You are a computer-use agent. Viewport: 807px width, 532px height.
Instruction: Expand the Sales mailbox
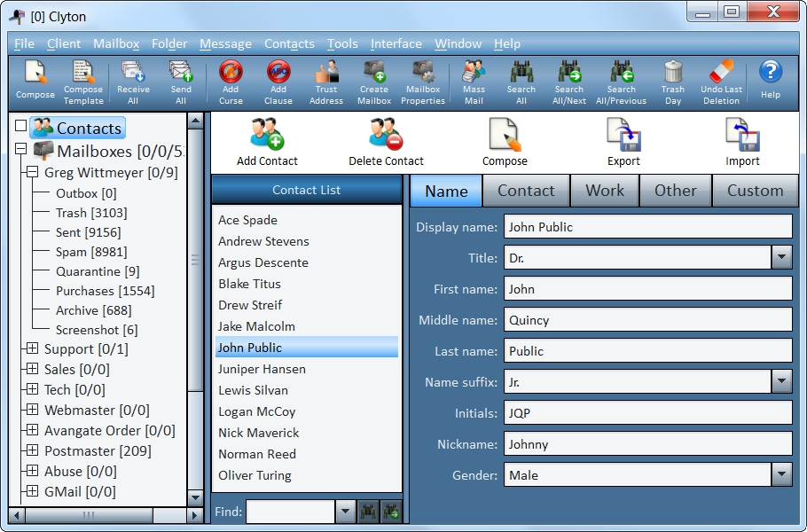(x=33, y=368)
